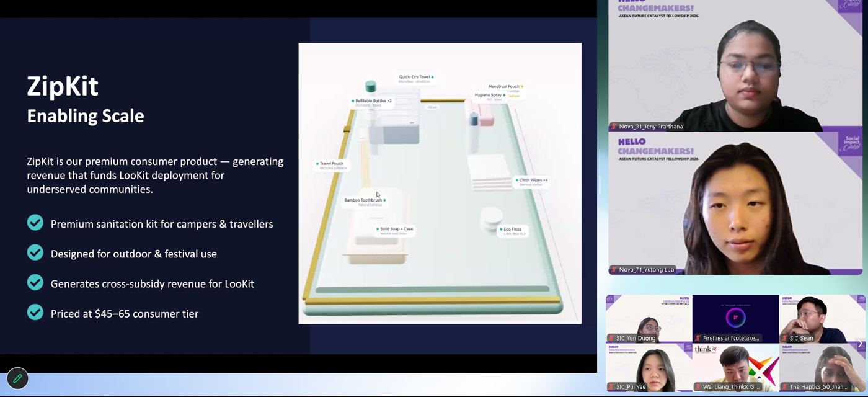This screenshot has width=868, height=397.
Task: Select The Haptics_50 video thumbnail
Action: pos(822,368)
